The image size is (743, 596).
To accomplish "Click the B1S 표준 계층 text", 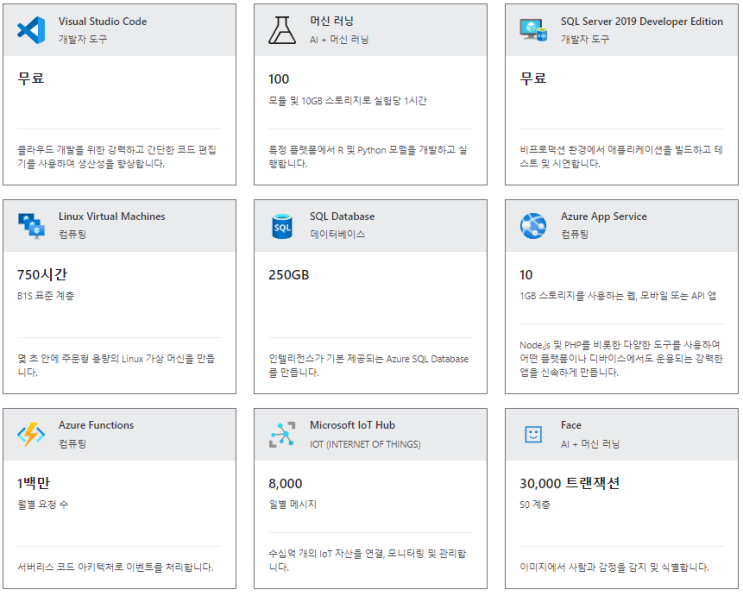I will [45, 296].
